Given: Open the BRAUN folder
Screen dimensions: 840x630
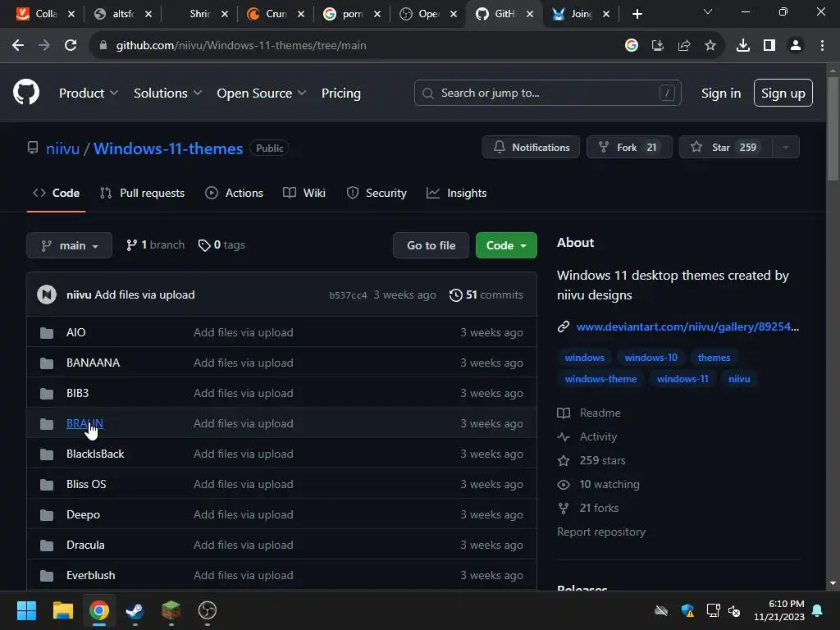Looking at the screenshot, I should (84, 423).
